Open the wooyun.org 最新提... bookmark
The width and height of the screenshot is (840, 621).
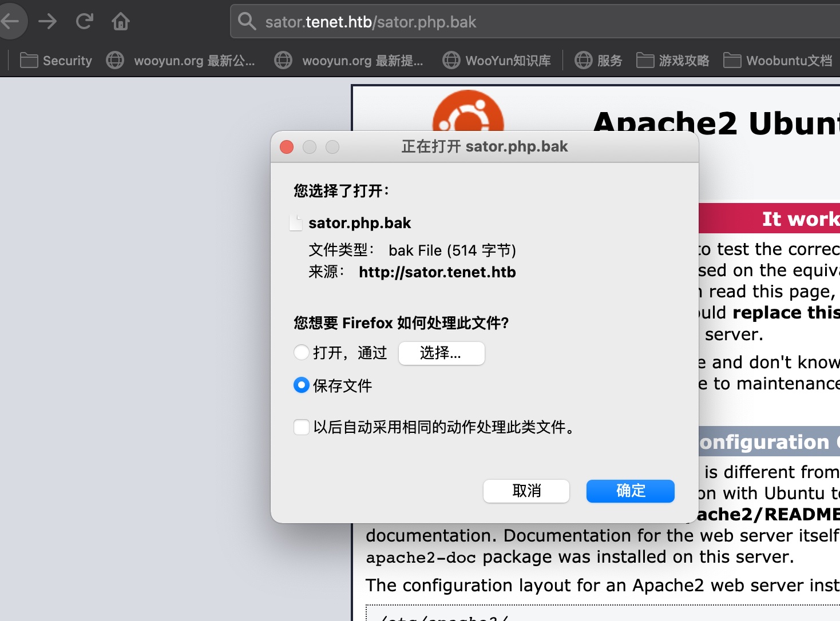(x=349, y=60)
